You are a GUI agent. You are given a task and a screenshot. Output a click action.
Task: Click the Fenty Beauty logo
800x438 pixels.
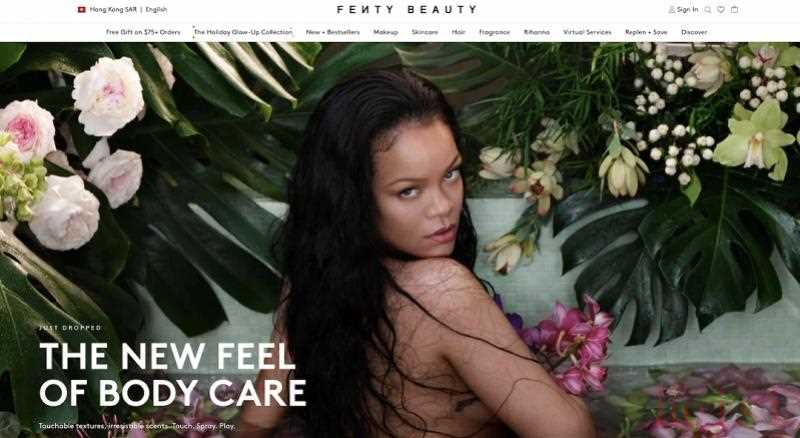[407, 9]
